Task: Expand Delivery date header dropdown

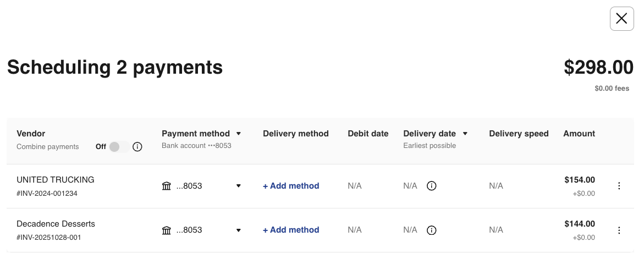Action: [465, 134]
